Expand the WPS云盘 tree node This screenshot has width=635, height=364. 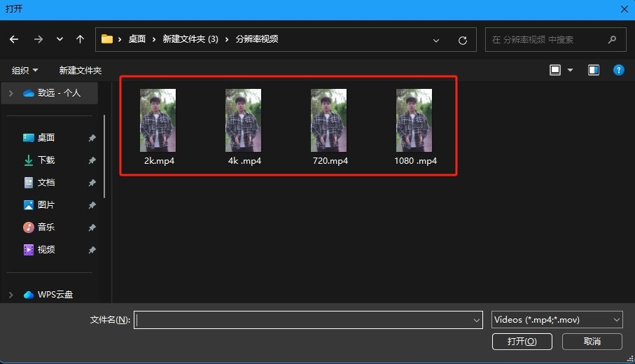[x=11, y=295]
